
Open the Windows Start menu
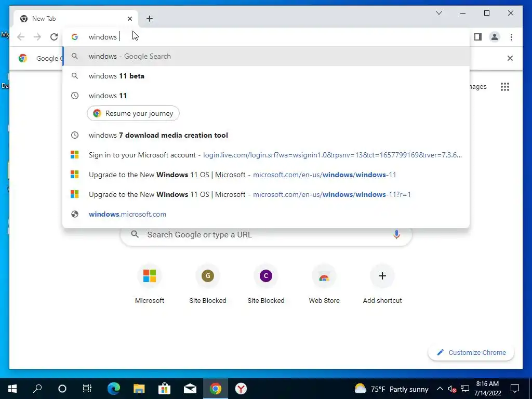pyautogui.click(x=12, y=389)
